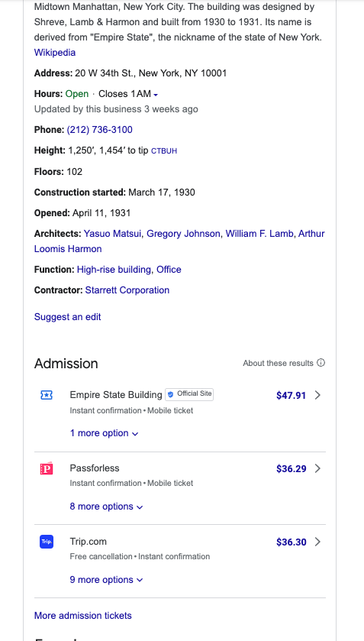Call the phone number (212) 736-3100

pyautogui.click(x=100, y=130)
